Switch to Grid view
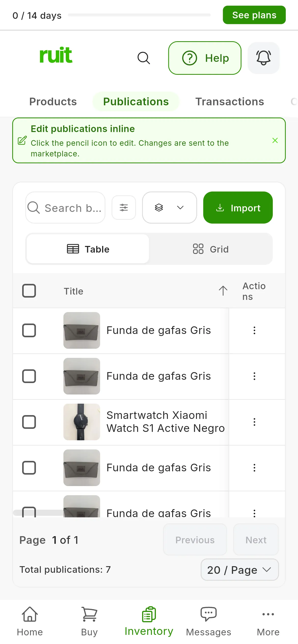Viewport: 298px width, 644px height. point(211,249)
